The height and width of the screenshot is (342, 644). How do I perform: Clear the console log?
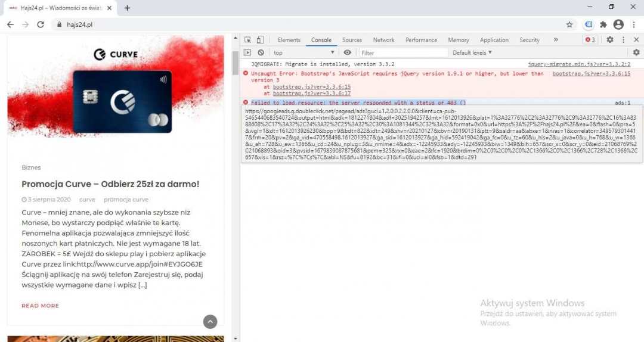click(x=261, y=52)
